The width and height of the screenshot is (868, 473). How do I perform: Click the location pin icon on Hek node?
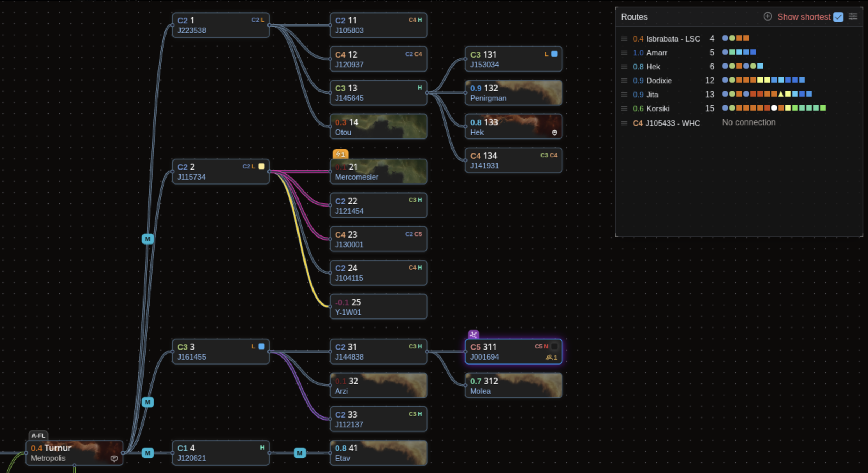tap(554, 133)
